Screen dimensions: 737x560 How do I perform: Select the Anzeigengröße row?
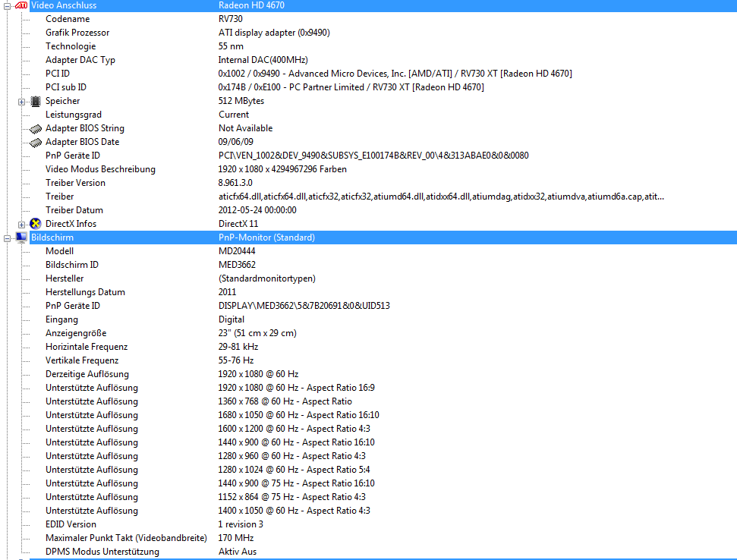click(383, 333)
